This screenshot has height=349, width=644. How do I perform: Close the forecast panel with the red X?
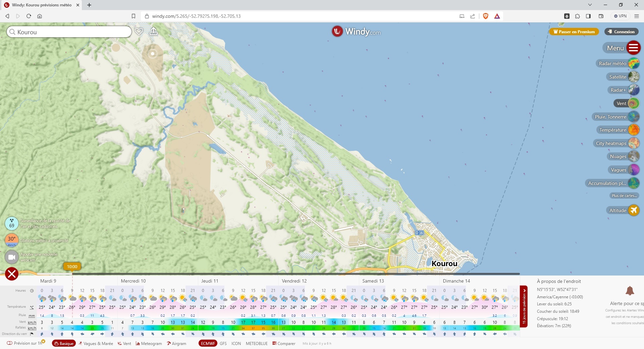coord(12,274)
